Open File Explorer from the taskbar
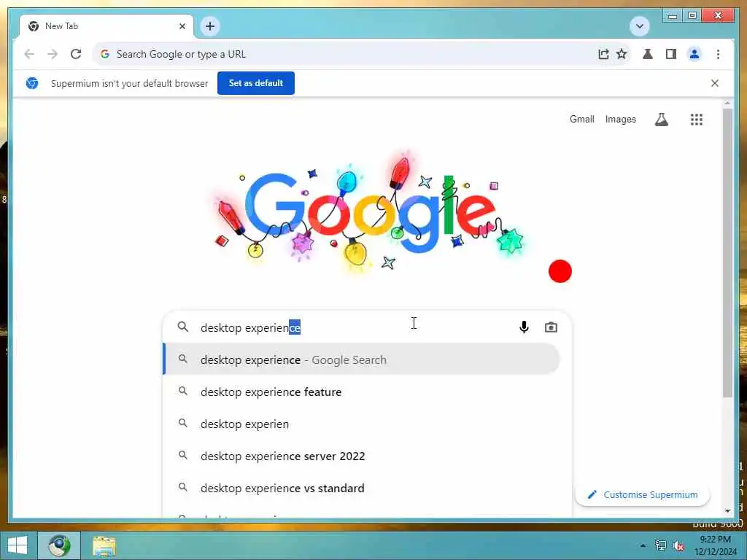This screenshot has width=747, height=560. pyautogui.click(x=104, y=546)
